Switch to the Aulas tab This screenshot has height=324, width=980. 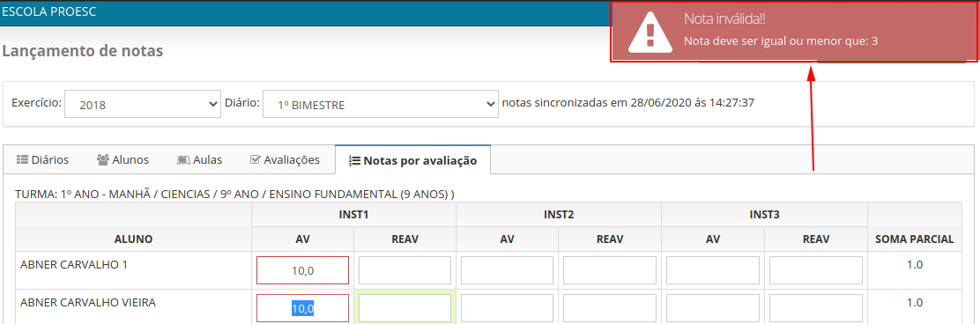point(200,160)
